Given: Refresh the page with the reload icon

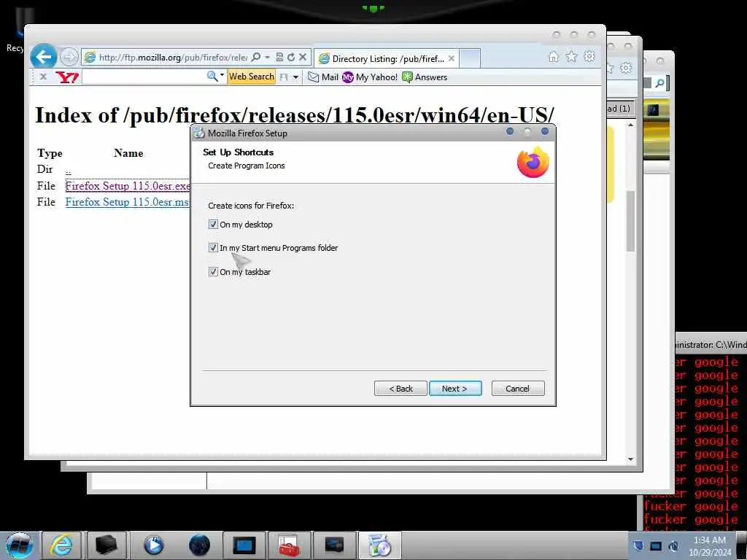Looking at the screenshot, I should (290, 57).
